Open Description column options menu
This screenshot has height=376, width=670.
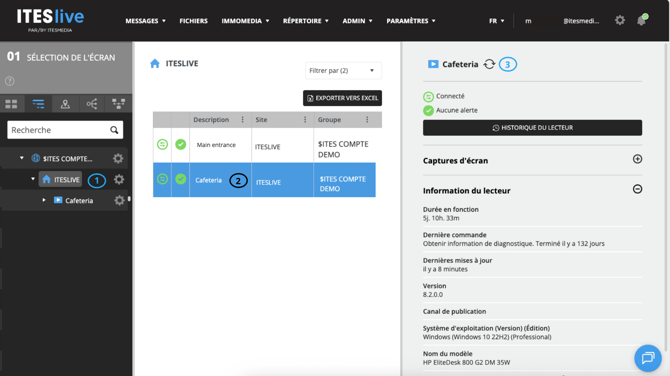click(x=243, y=120)
